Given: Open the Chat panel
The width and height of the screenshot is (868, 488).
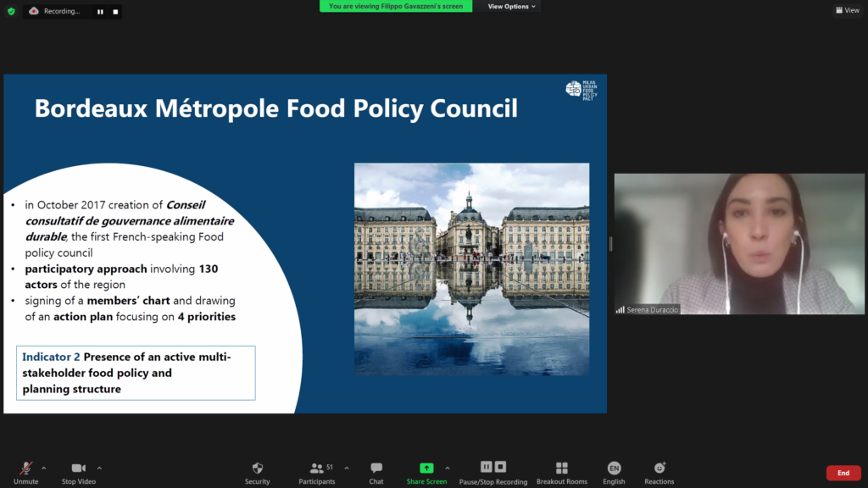Looking at the screenshot, I should pyautogui.click(x=376, y=472).
